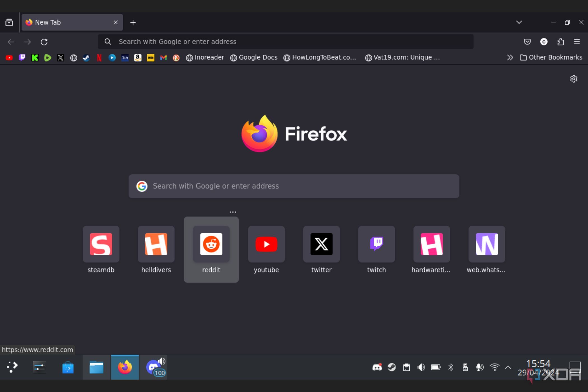Screen dimensions: 588x392
Task: Open the System Settings icon in taskbar
Action: coord(39,367)
